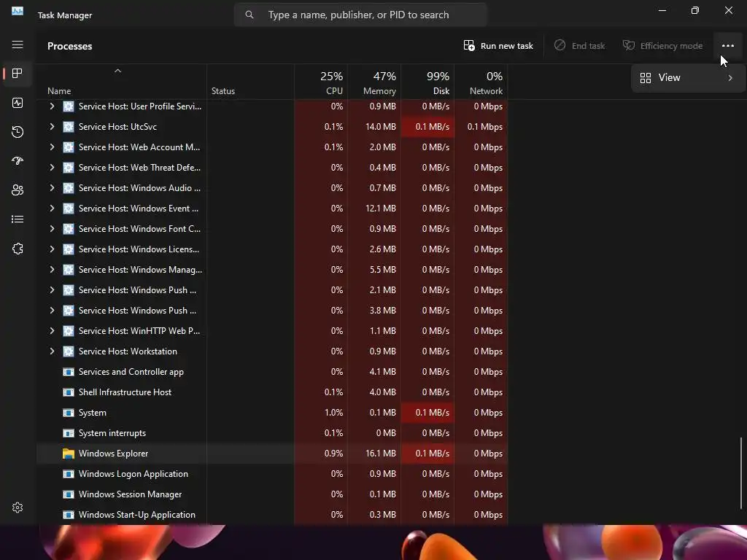Screen dimensions: 747x560
Task: Expand Service Host: User Profile Service
Action: tap(52, 106)
